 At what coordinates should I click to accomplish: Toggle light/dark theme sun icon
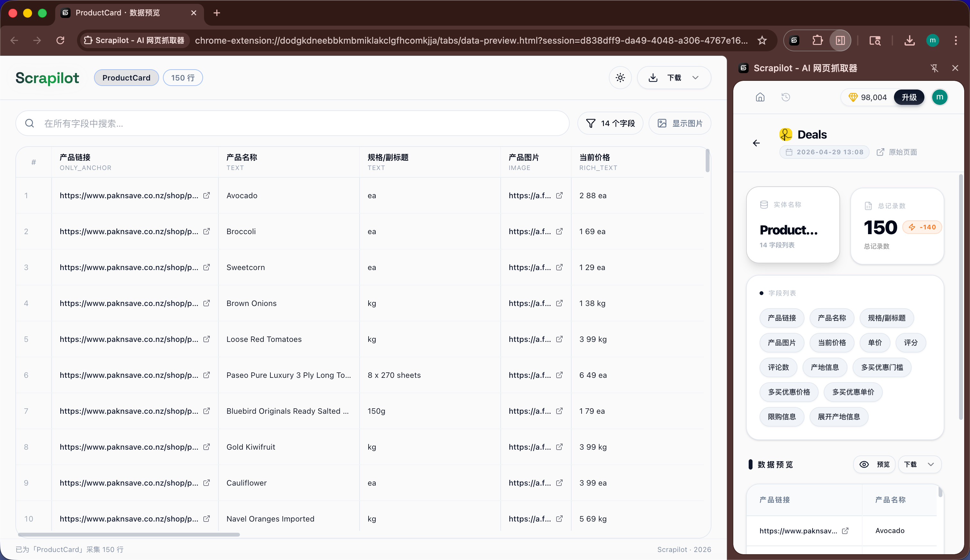620,78
